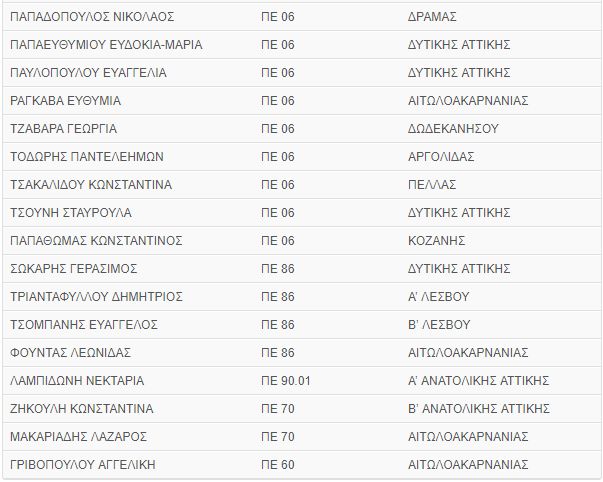Click the name ΤΟΔΩΡΗΣ ΠΑΝΤΕΛΕΗΜΩΝ
This screenshot has width=603, height=482.
86,157
